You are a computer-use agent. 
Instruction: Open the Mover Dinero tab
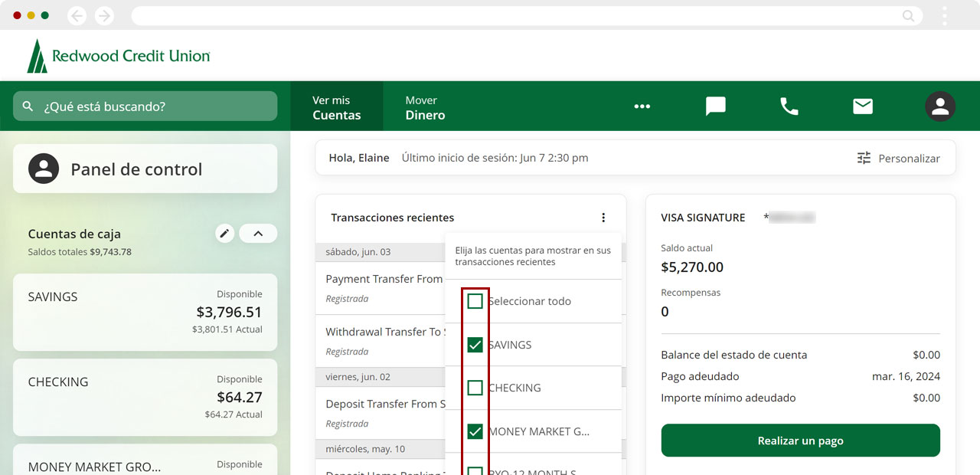(425, 107)
